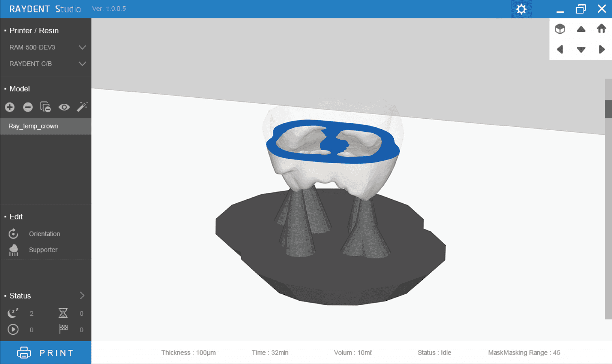The image size is (612, 364).
Task: Toggle model visibility with the eye icon
Action: click(x=64, y=107)
